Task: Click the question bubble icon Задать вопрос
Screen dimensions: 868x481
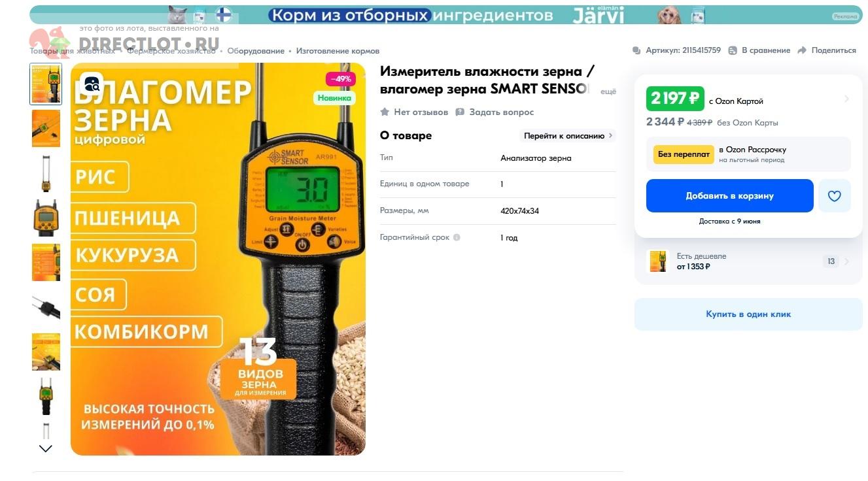Action: 460,112
